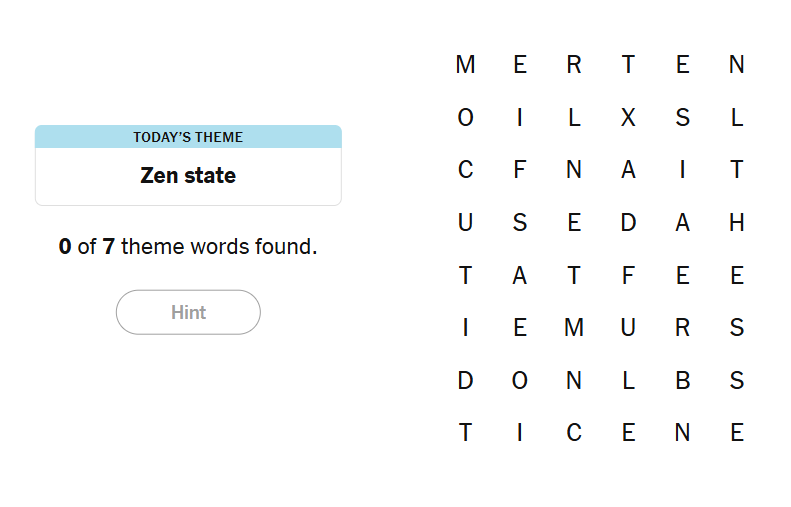
Task: Tap the letter M in the top row
Action: (x=465, y=65)
